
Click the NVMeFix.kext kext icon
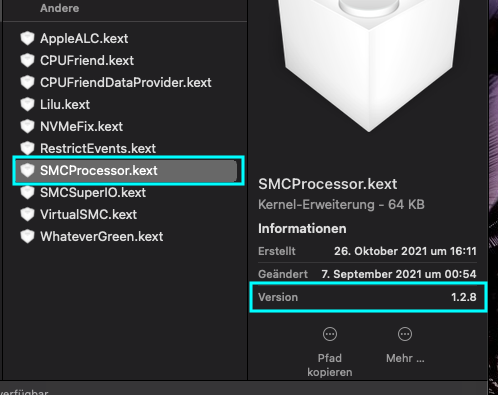tap(27, 126)
